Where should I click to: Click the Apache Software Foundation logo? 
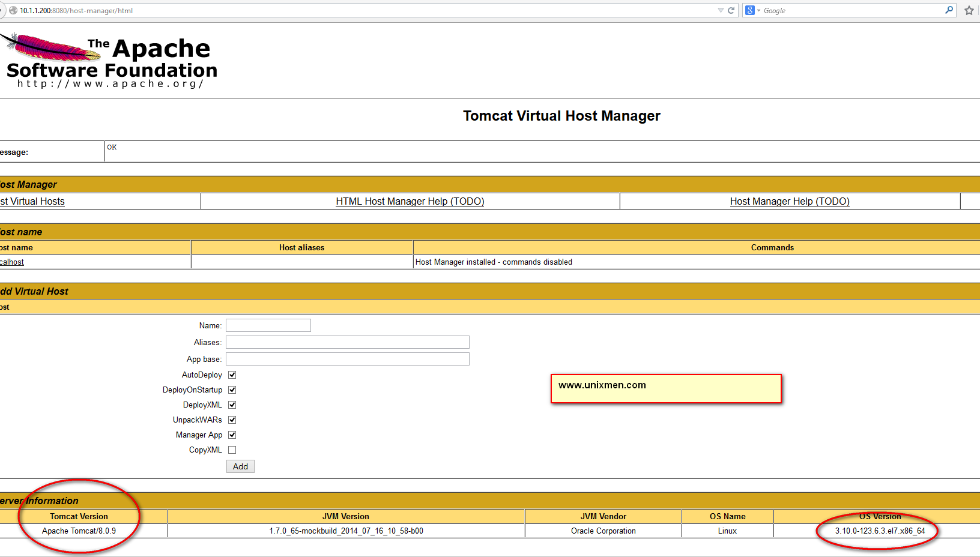(x=109, y=61)
